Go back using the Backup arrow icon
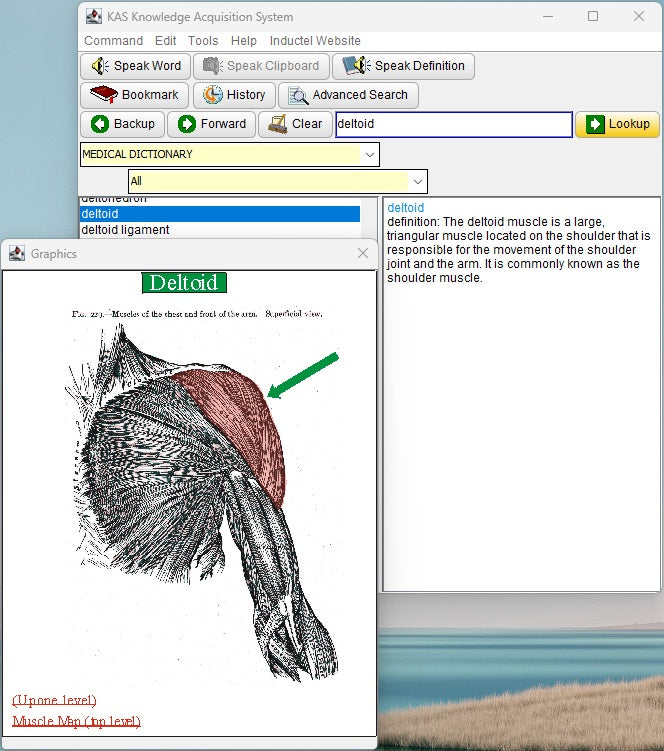 [x=100, y=124]
